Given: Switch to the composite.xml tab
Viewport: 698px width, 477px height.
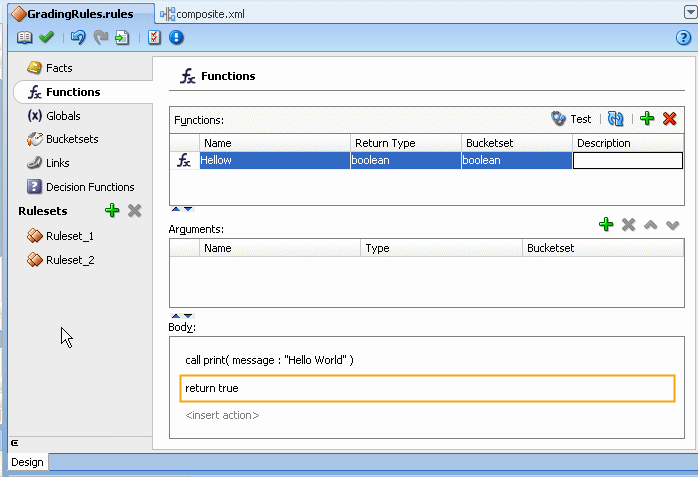Looking at the screenshot, I should (202, 14).
